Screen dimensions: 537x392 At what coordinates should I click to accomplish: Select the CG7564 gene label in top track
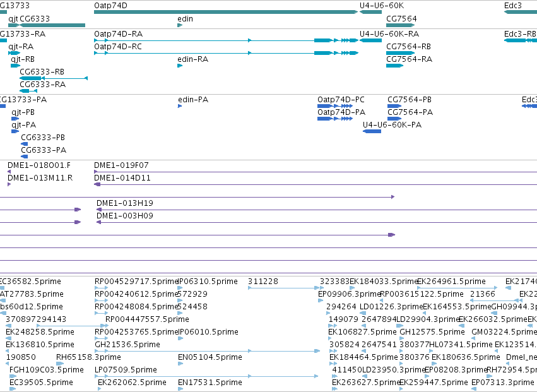[x=401, y=18]
